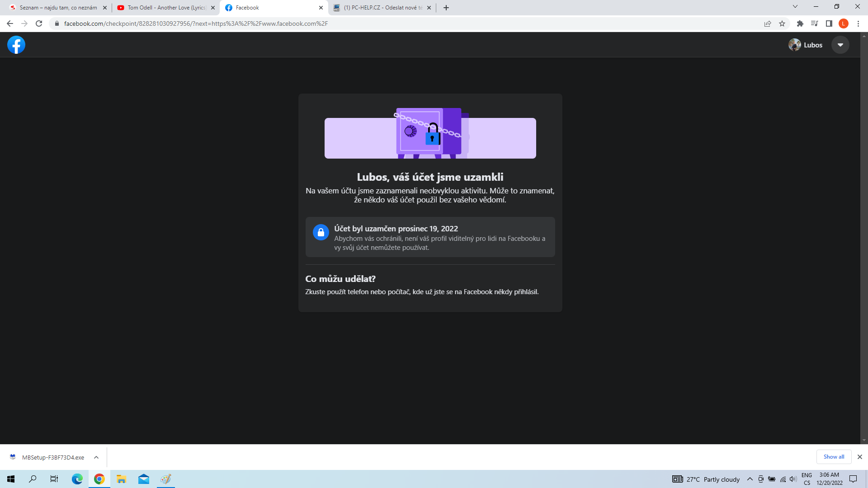This screenshot has height=488, width=868.
Task: Open the account dropdown arrow next to Lubos
Action: (x=840, y=45)
